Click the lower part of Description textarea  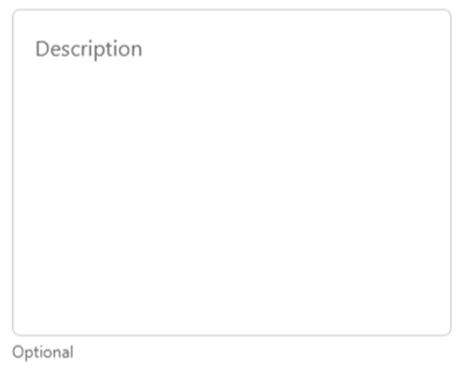(232, 283)
